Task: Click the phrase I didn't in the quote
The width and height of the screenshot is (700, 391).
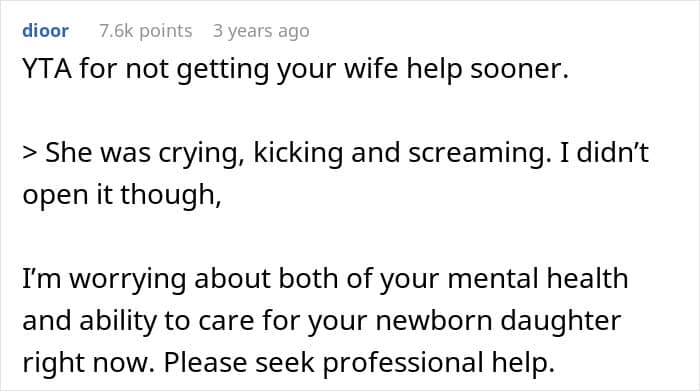Action: point(603,153)
